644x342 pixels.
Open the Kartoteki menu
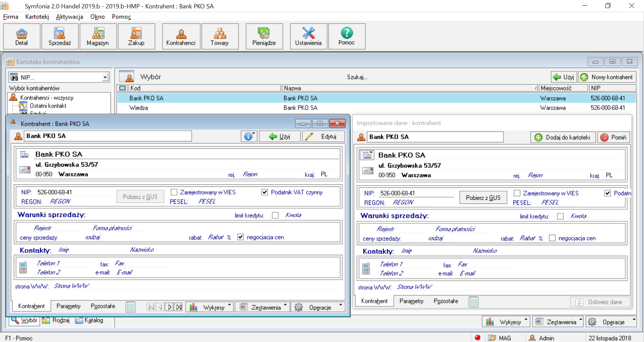tap(37, 17)
